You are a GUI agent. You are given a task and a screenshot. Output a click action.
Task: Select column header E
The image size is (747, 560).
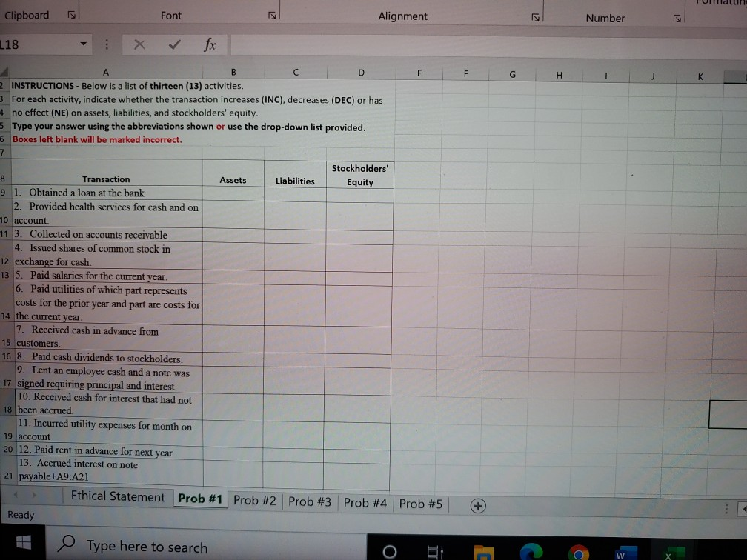pos(419,74)
